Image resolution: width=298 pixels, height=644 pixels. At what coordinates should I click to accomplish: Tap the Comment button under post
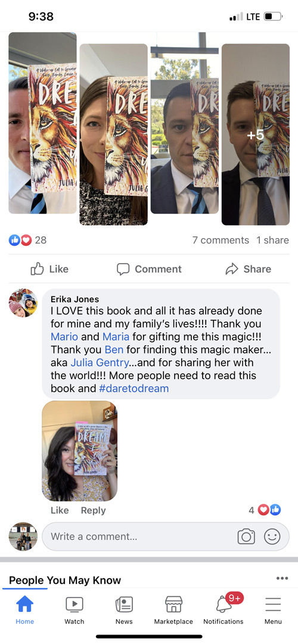click(149, 269)
